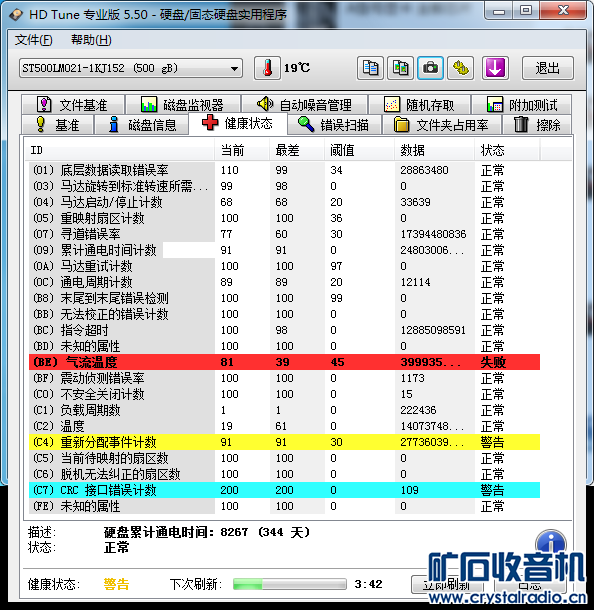
Task: Select the (BC) 指令超时 row
Action: pyautogui.click(x=284, y=330)
